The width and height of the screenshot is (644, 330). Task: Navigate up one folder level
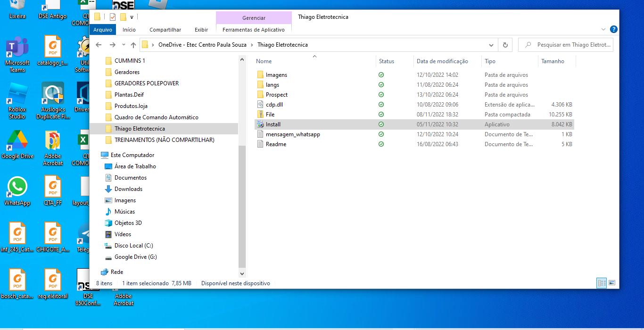(133, 45)
